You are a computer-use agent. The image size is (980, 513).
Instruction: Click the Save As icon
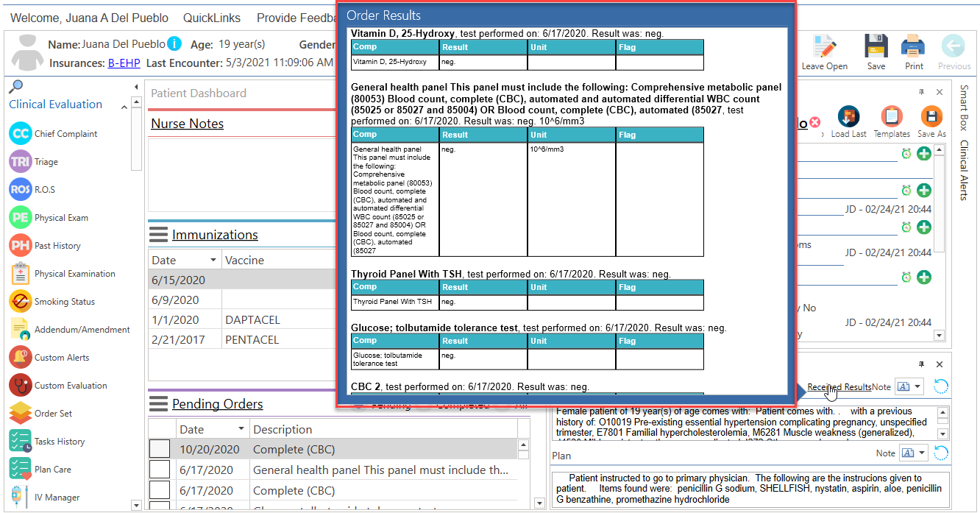tap(931, 121)
